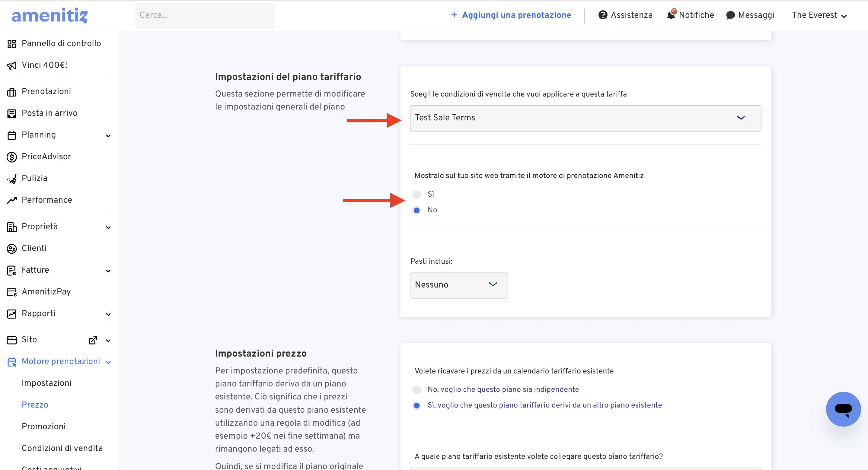Viewport: 868px width, 470px height.
Task: Click the Vinci 400€! megaphone icon
Action: tap(12, 65)
